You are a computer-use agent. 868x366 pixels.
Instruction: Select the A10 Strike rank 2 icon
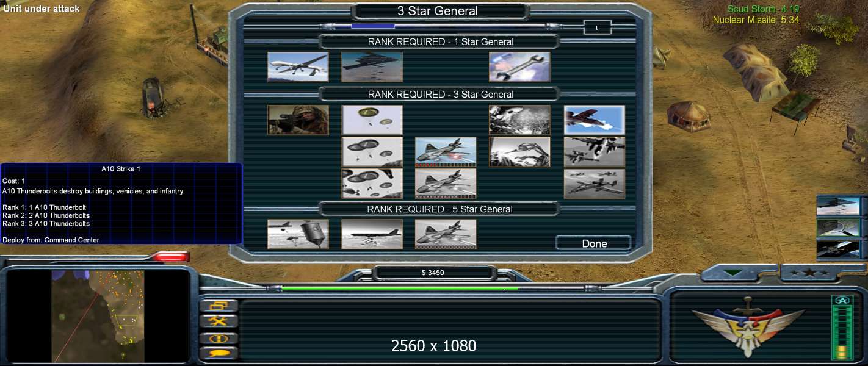[595, 152]
